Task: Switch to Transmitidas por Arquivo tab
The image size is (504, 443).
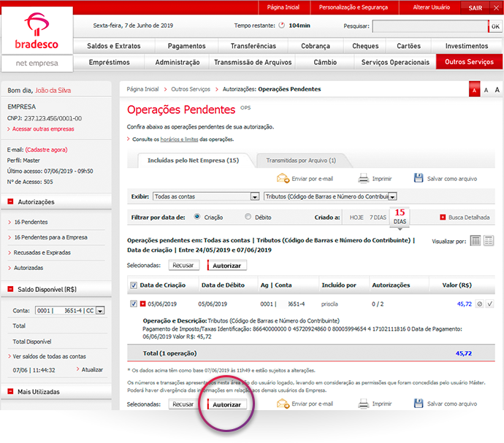Action: (x=301, y=161)
